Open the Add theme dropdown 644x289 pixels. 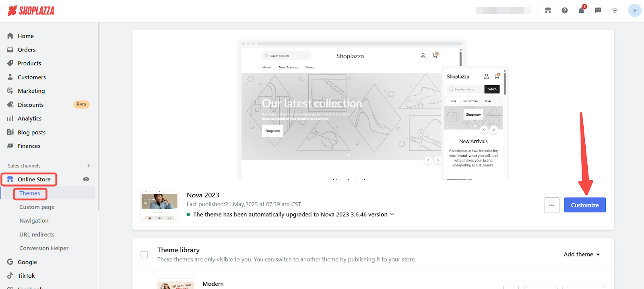[582, 254]
